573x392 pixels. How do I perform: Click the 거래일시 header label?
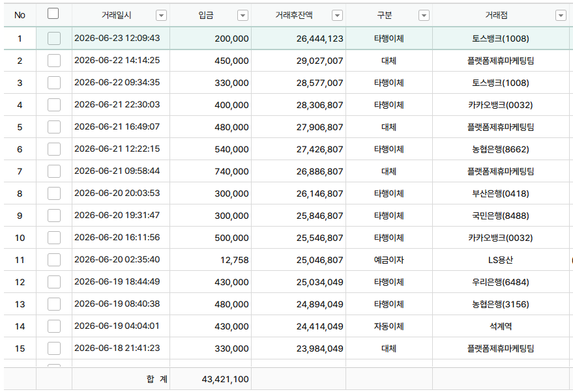116,16
